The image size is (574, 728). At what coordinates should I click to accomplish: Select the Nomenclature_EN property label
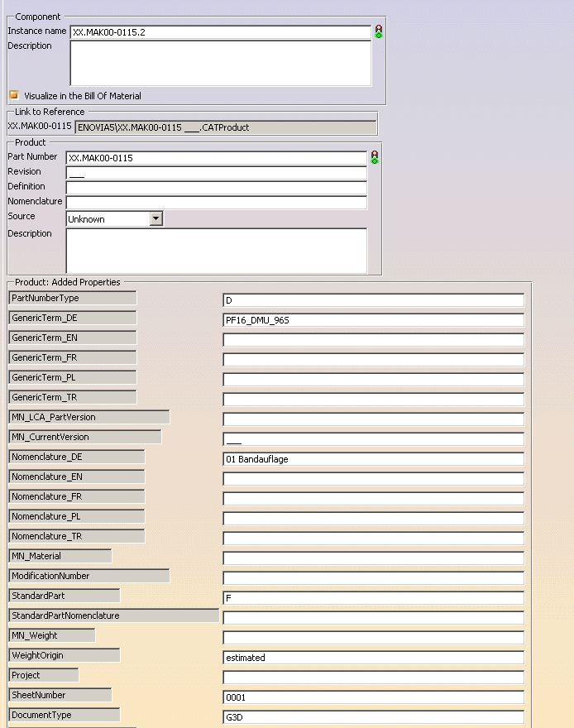pos(77,477)
